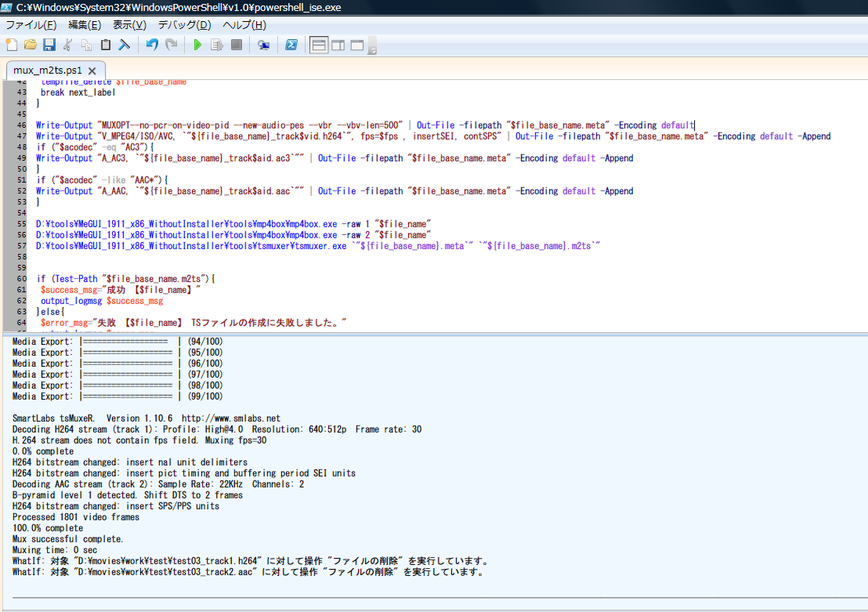The height and width of the screenshot is (612, 868).
Task: Click the Run Selection icon
Action: pos(217,45)
